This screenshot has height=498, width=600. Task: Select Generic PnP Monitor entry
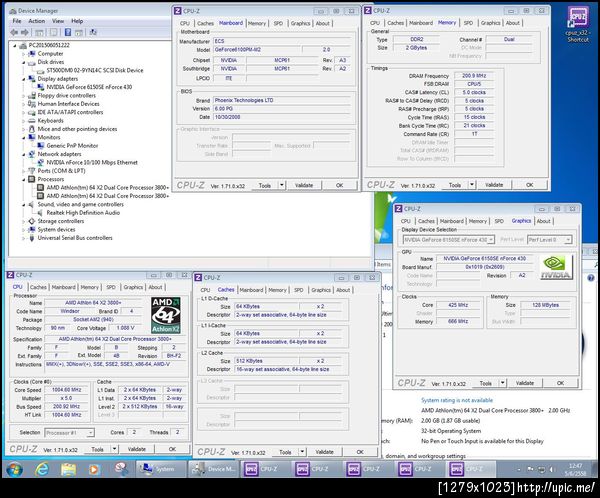pos(72,146)
